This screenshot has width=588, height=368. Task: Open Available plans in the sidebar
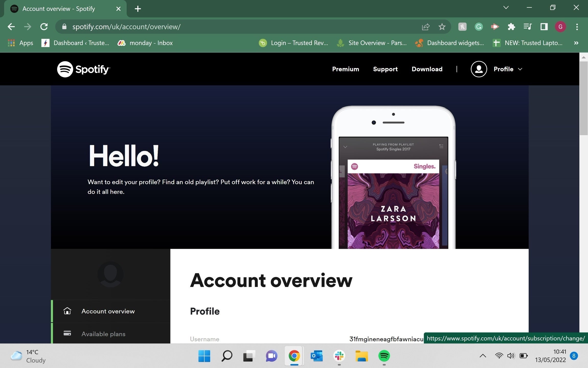click(111, 333)
